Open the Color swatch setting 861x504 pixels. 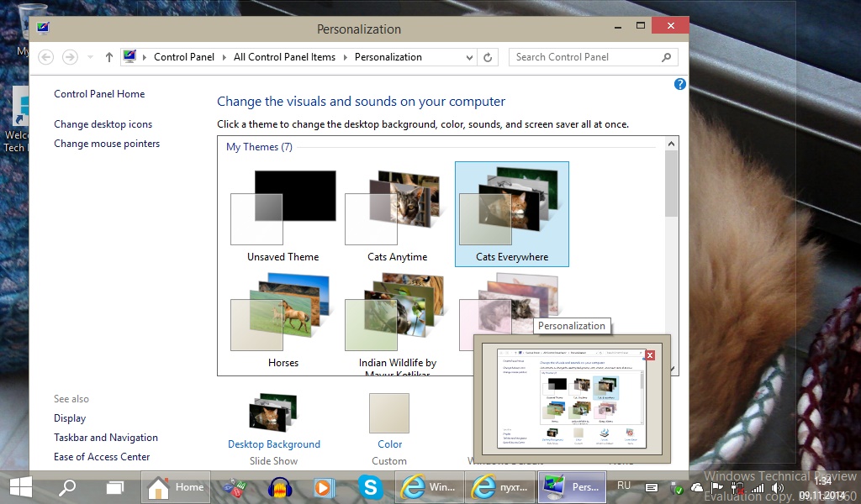tap(388, 413)
